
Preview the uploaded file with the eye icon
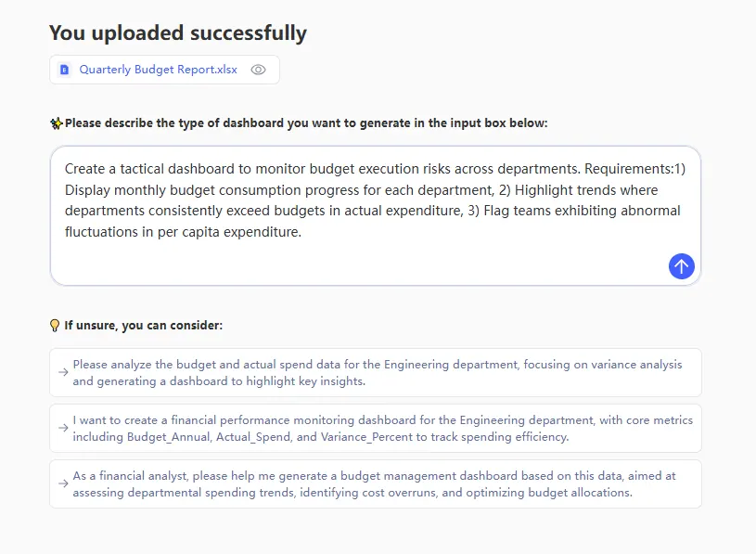click(x=259, y=70)
